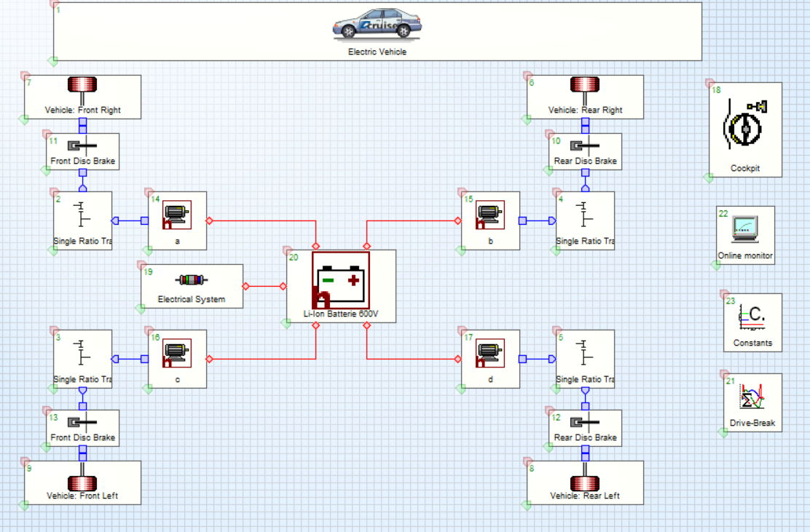Click the Electrical System resistor icon
810x532 pixels.
(x=192, y=280)
